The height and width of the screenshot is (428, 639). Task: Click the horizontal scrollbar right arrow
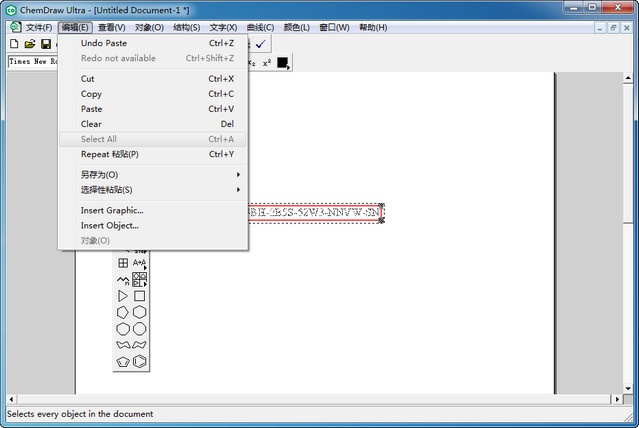(617, 399)
